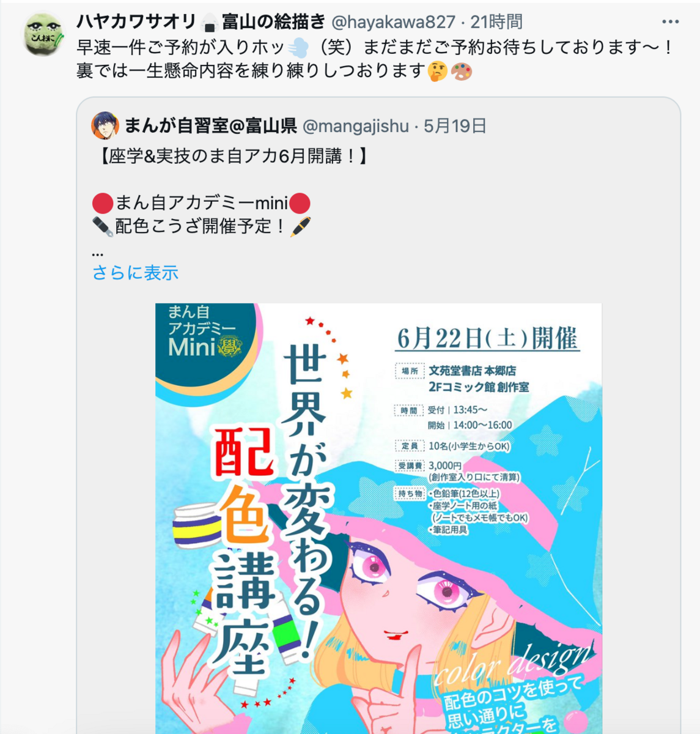Click the 5月19日 date of quoted tweet
The image size is (700, 734).
point(455,126)
